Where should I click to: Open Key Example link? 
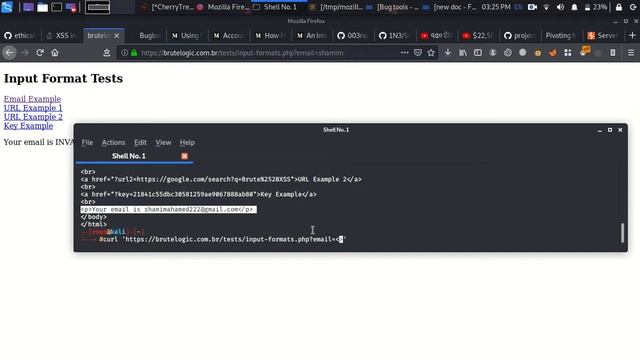coord(28,126)
